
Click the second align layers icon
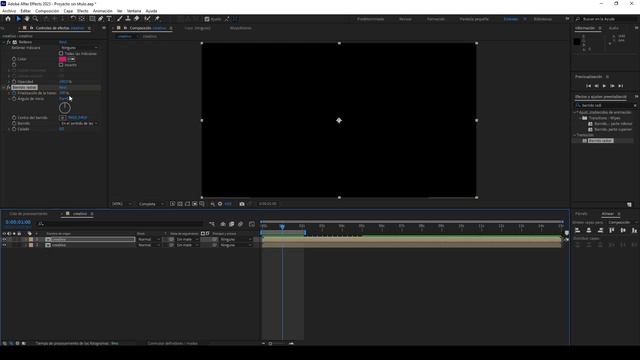pos(589,231)
